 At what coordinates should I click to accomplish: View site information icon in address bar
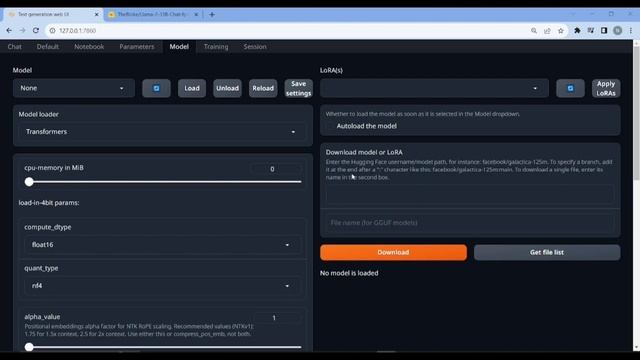[52, 31]
